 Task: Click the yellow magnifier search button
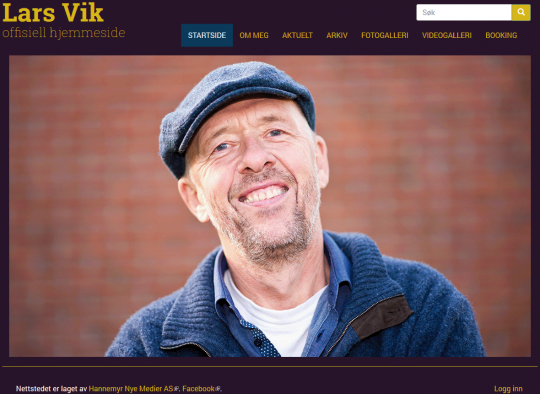pyautogui.click(x=521, y=12)
